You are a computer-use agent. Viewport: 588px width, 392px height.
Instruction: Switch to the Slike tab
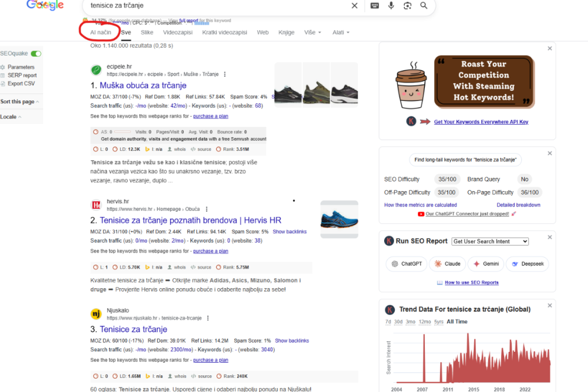click(x=147, y=33)
